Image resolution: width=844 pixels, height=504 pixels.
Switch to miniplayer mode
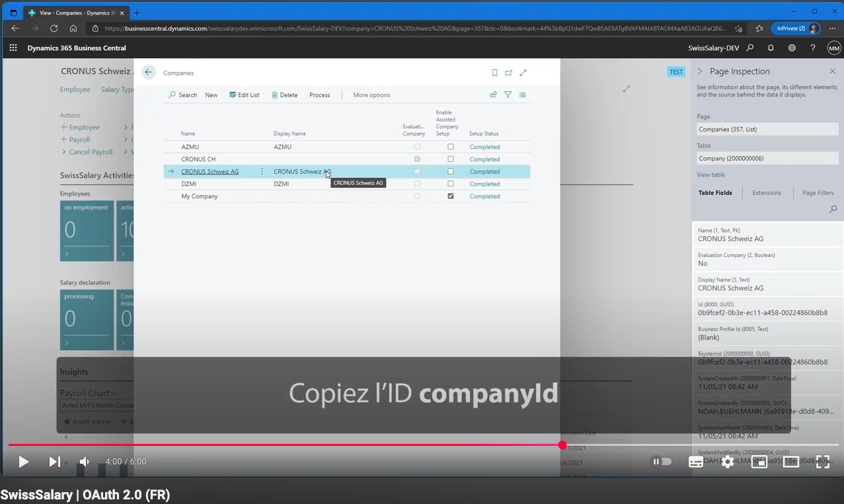759,462
